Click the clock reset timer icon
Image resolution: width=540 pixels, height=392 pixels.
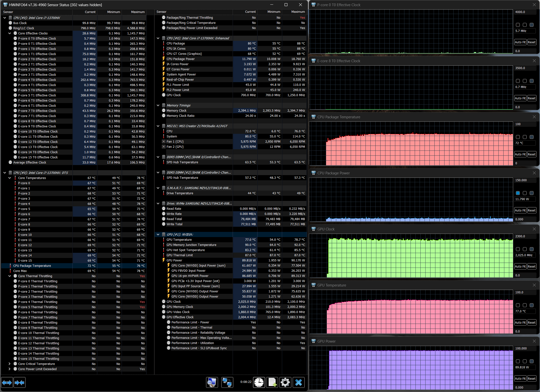259,382
